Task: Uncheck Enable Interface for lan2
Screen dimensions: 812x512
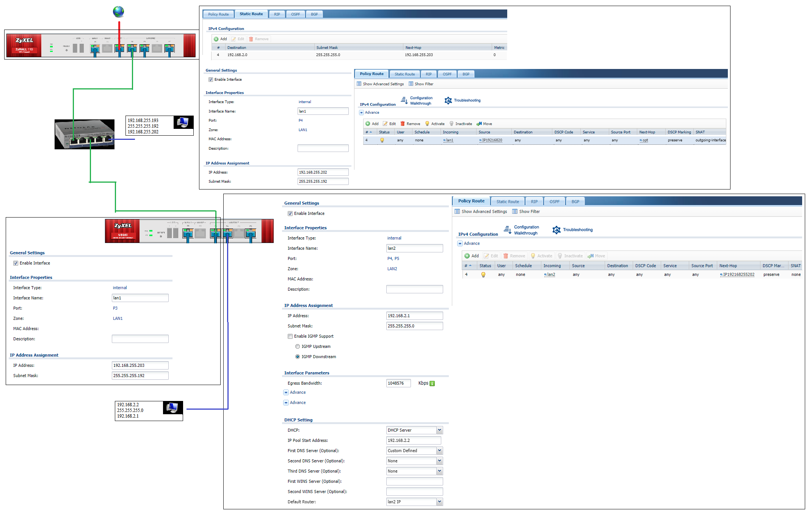Action: (x=290, y=213)
